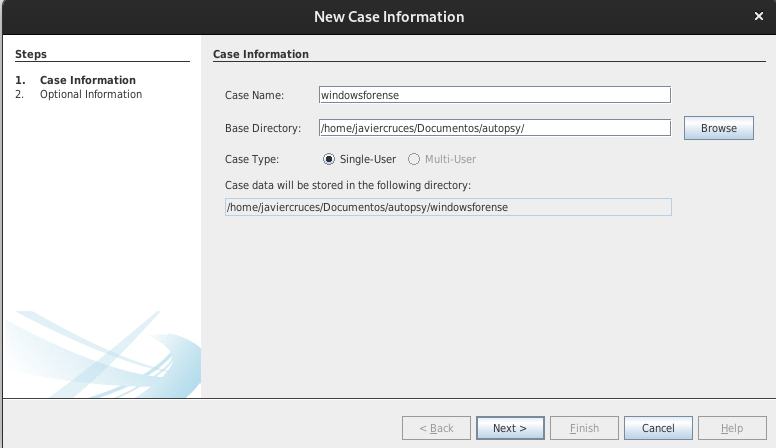Focus the Case Name text field
Screen dimensions: 776x448
(495, 95)
